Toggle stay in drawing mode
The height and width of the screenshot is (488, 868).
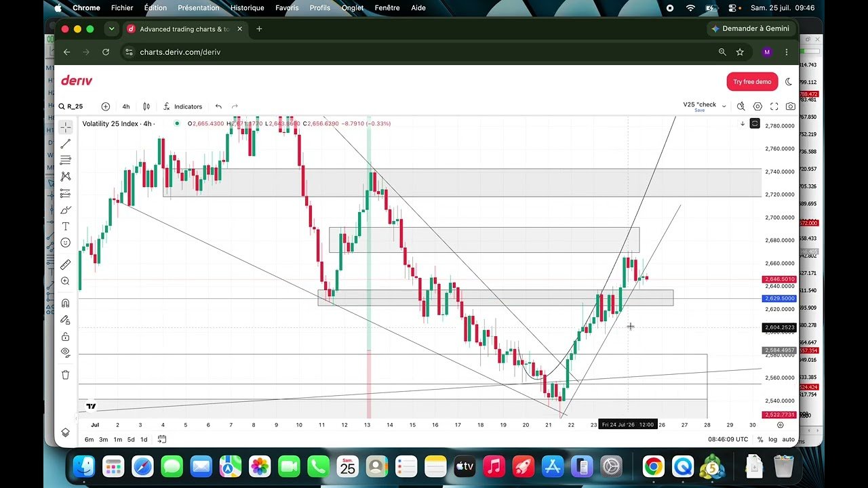pos(66,319)
